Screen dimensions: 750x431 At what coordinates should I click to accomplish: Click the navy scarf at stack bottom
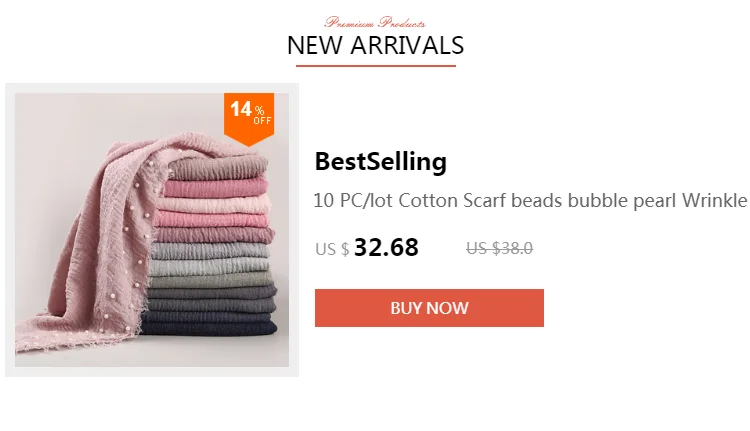(209, 328)
